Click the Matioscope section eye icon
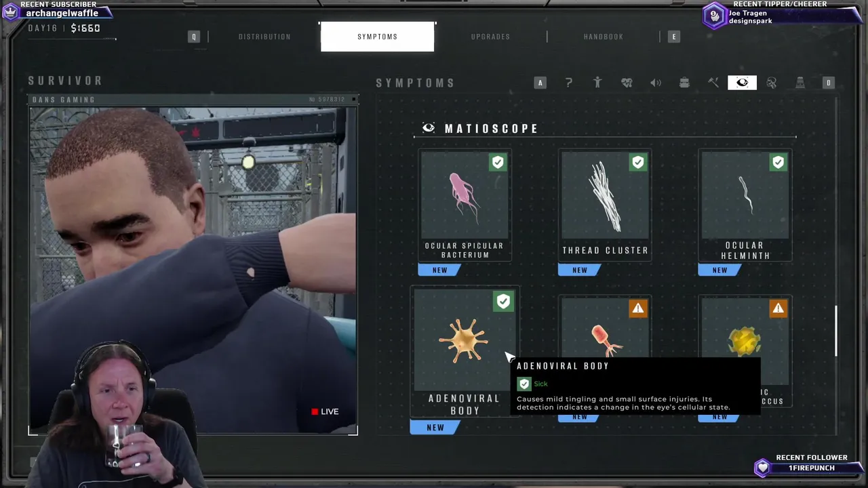Viewport: 868px width, 488px height. point(429,128)
